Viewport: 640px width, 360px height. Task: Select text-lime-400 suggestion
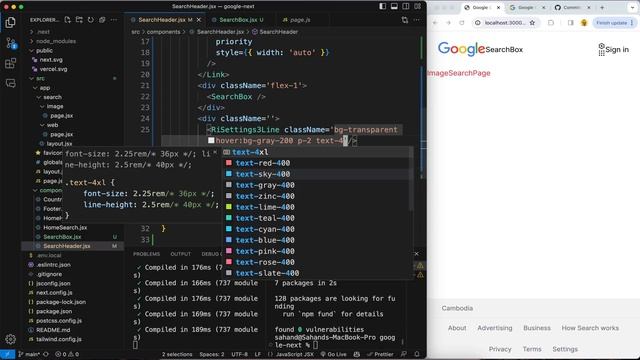point(318,207)
